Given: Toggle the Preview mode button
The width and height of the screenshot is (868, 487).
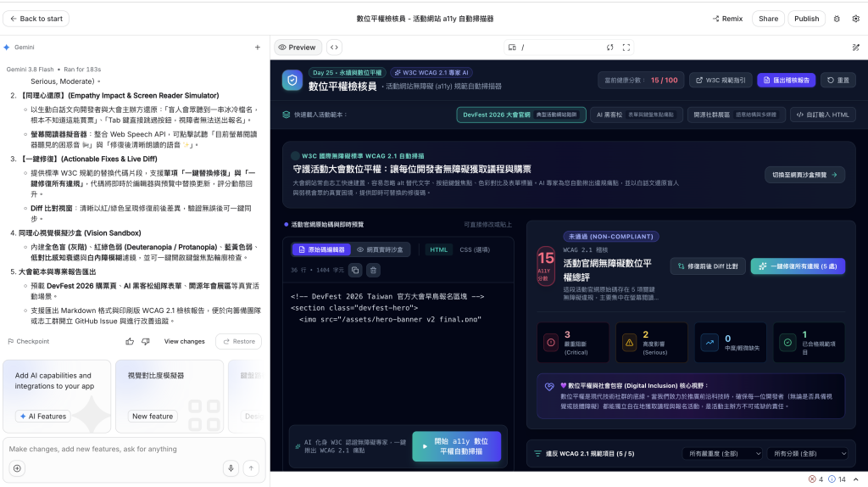Looking at the screenshot, I should click(297, 48).
